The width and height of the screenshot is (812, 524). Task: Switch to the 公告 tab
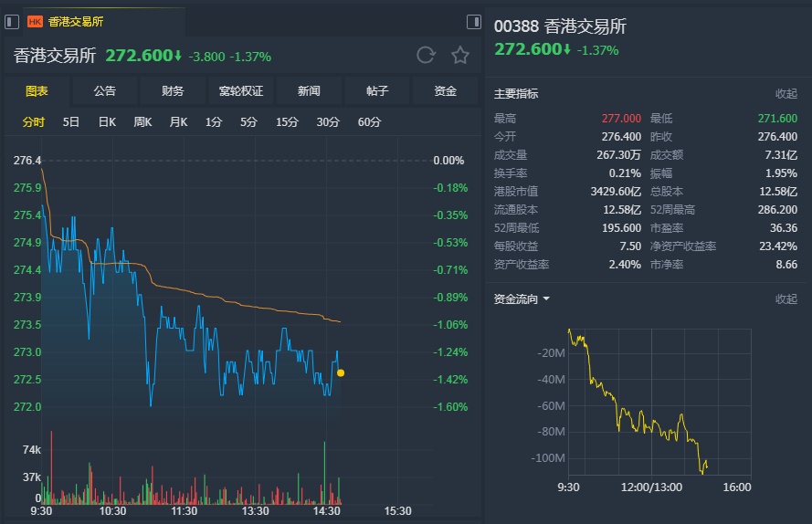coord(104,90)
